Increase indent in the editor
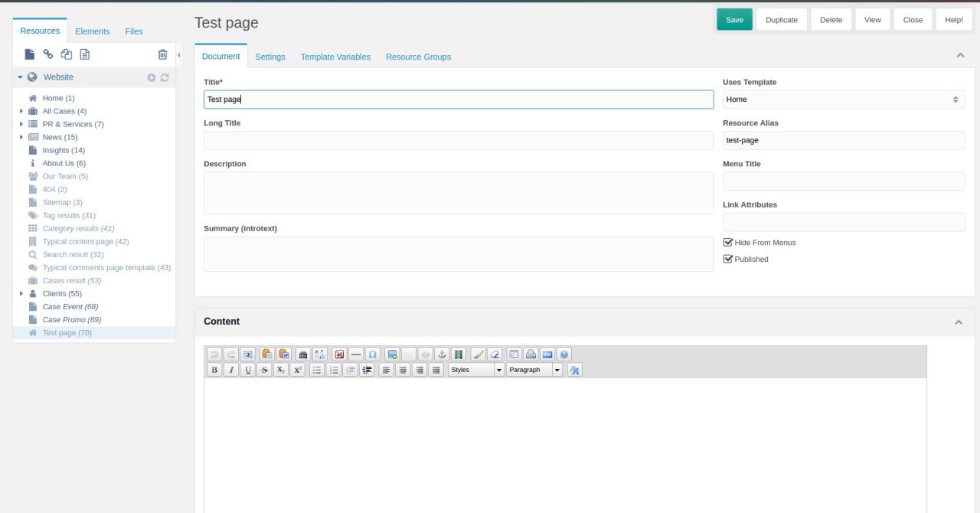 [x=367, y=370]
